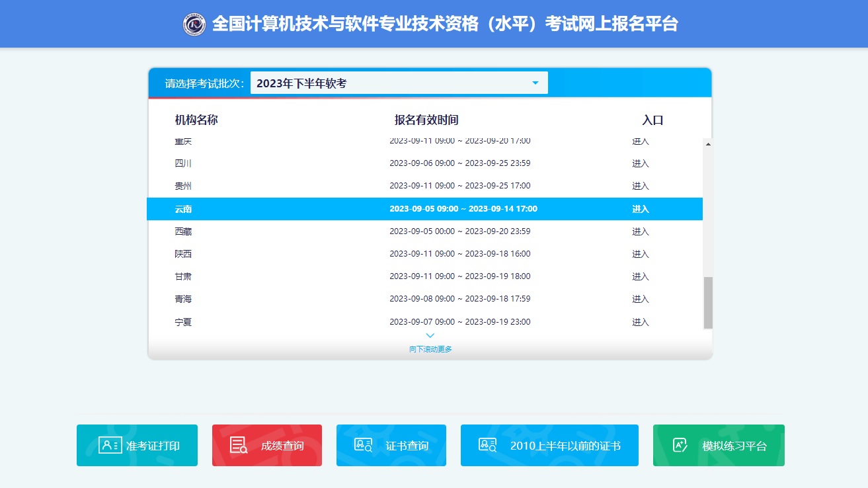Viewport: 868px width, 488px height.
Task: Click the scrollbar up arrow in the list
Action: pyautogui.click(x=708, y=143)
